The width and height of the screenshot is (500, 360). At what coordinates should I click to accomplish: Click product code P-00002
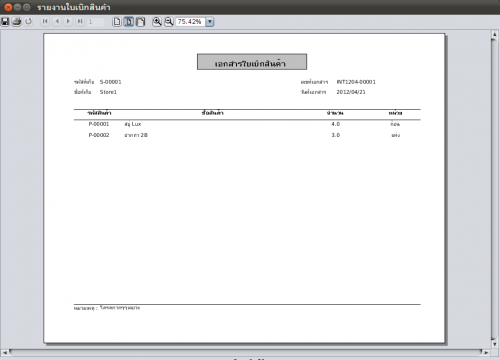99,135
